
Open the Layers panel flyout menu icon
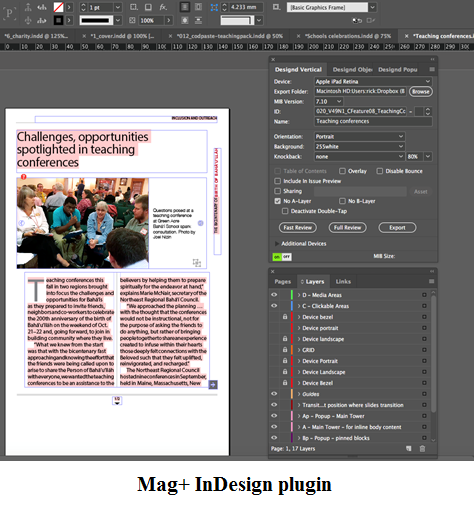(x=431, y=282)
